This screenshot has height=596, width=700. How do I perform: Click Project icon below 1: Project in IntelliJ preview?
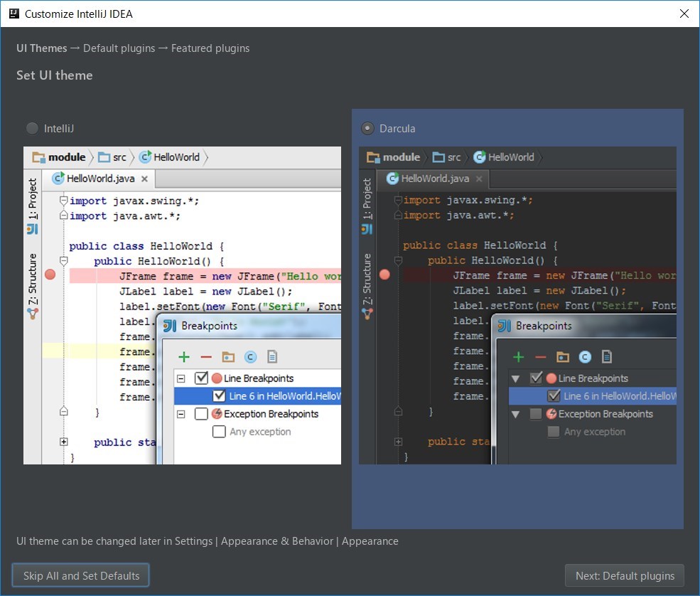tap(33, 229)
